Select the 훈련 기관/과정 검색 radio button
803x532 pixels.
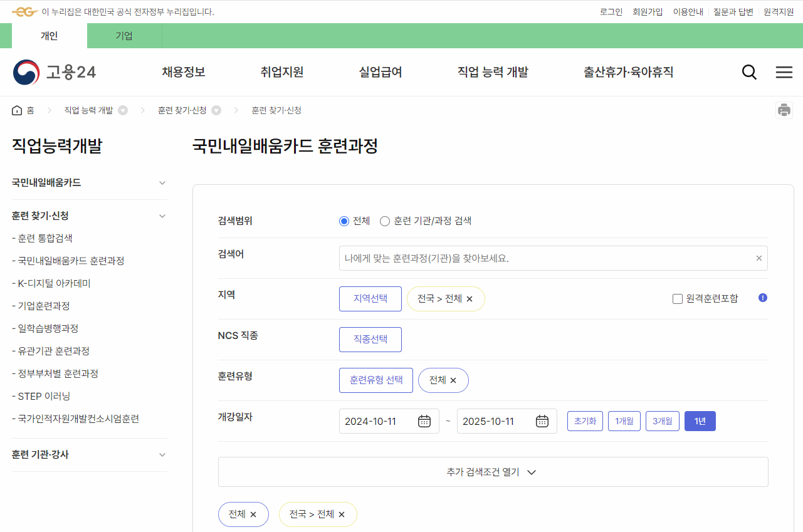coord(384,221)
